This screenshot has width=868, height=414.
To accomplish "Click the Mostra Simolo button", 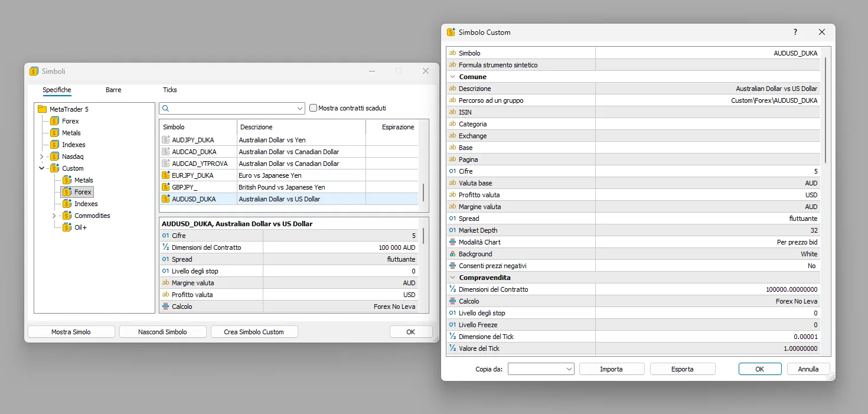I will coord(71,332).
